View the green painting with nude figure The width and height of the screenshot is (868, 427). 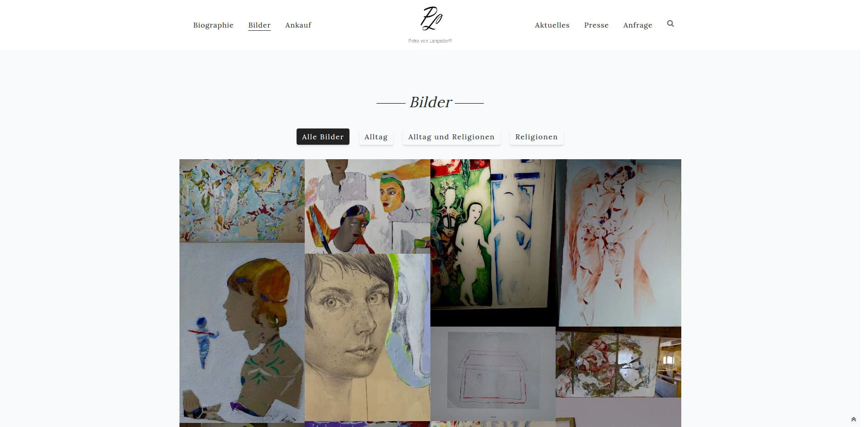pos(493,242)
